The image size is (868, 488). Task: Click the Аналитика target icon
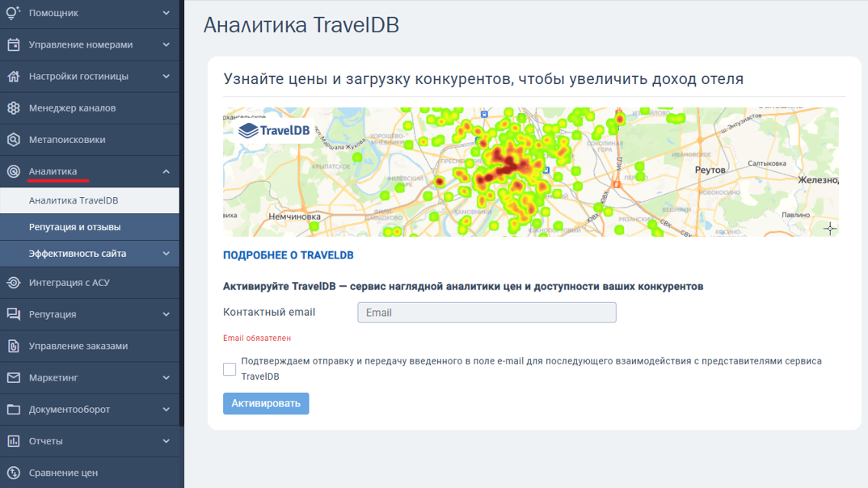point(13,171)
